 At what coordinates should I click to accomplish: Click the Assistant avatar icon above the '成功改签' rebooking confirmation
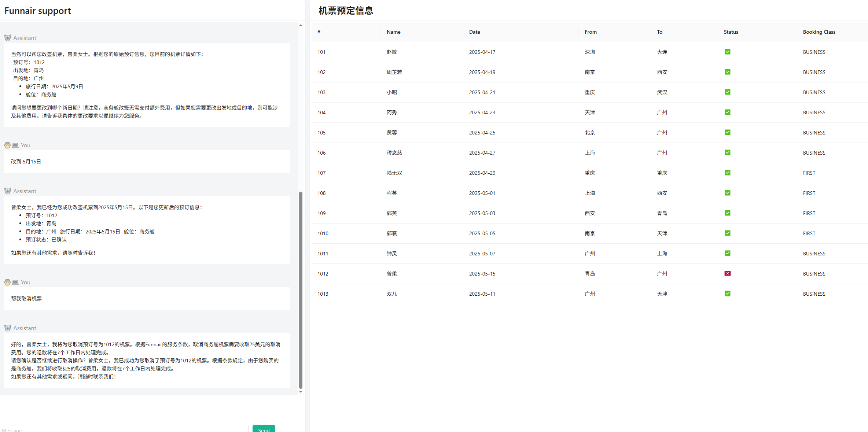click(x=8, y=191)
